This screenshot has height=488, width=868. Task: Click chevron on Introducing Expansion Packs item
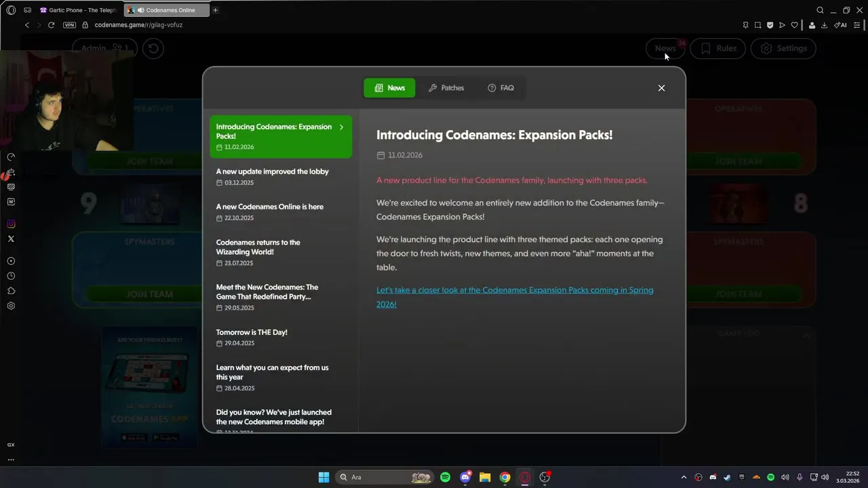(x=341, y=127)
